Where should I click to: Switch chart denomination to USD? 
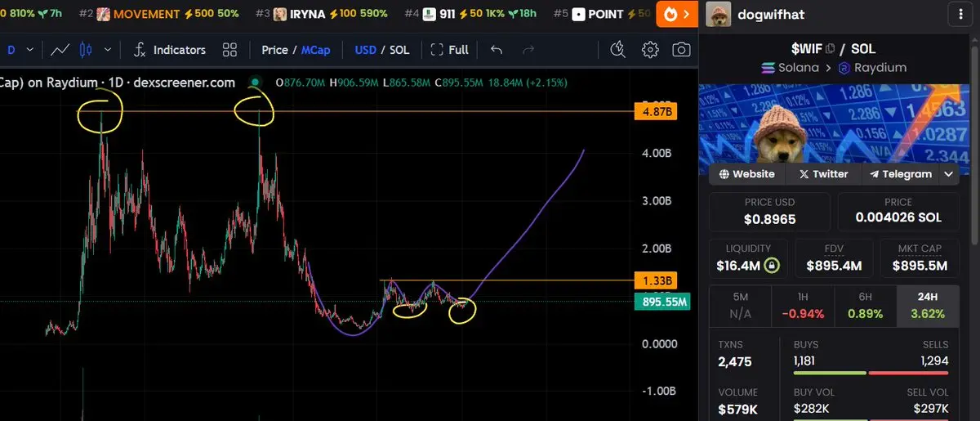[365, 50]
